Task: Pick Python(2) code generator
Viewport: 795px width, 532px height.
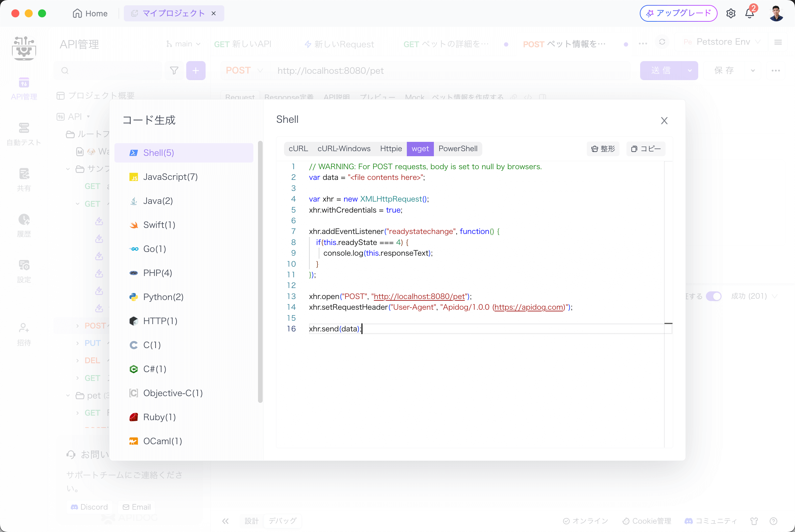Action: pos(184,297)
